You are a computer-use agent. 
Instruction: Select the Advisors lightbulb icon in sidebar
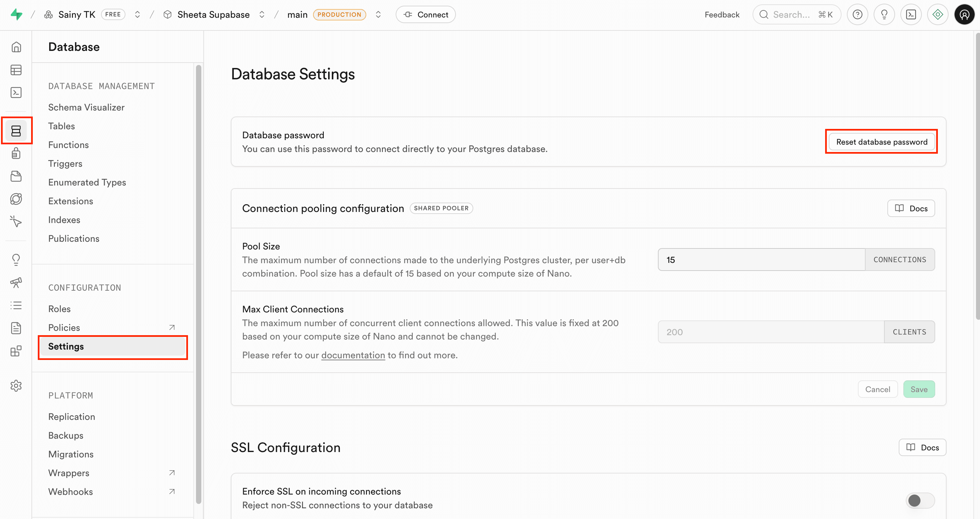[16, 259]
